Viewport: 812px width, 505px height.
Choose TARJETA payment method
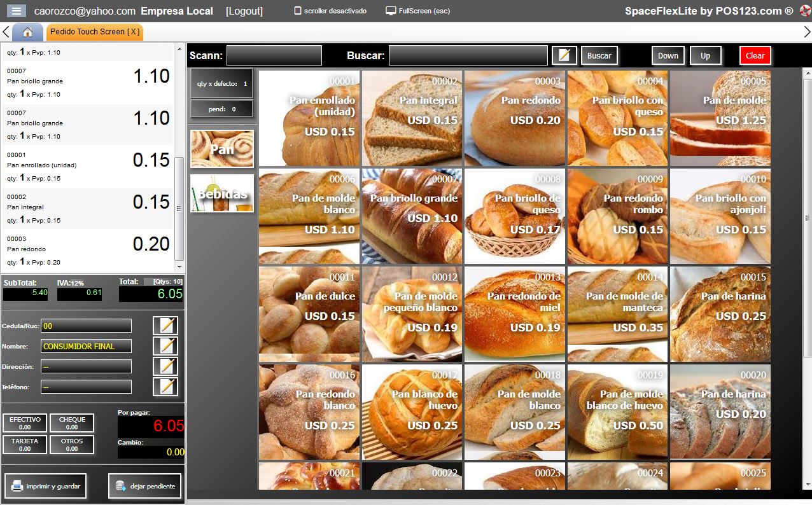pyautogui.click(x=25, y=444)
